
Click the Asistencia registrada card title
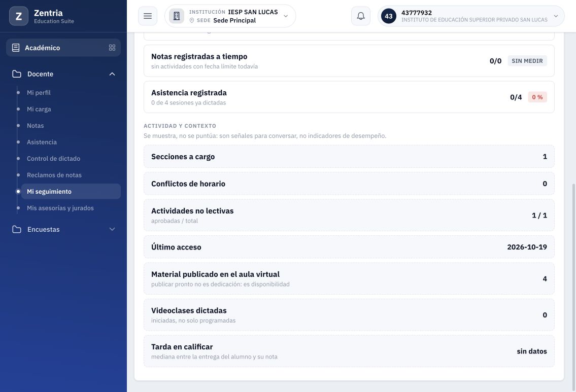[189, 93]
